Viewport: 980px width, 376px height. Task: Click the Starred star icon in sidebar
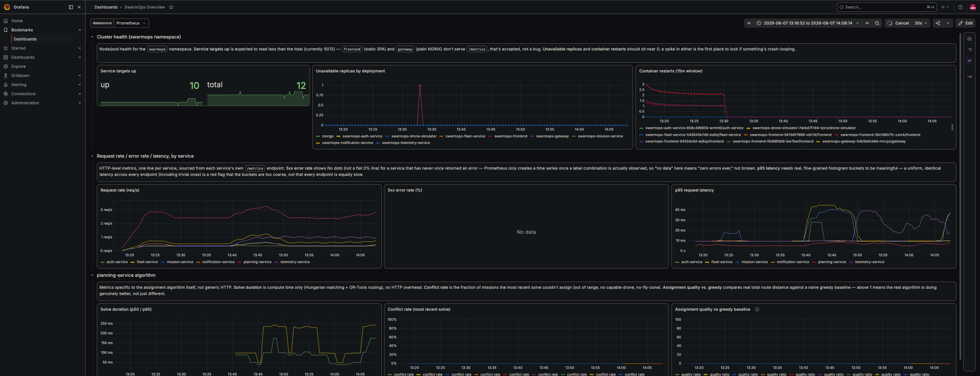[6, 48]
